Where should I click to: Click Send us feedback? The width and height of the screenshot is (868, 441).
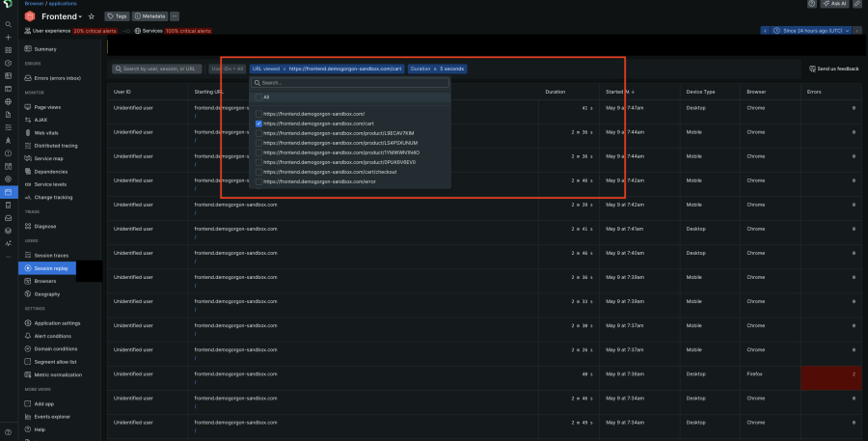[833, 69]
